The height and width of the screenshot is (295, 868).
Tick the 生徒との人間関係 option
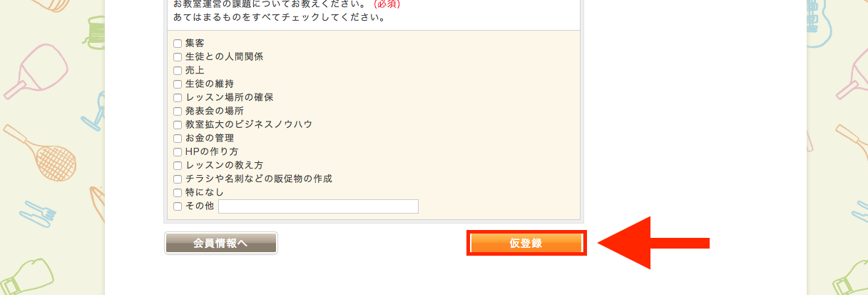[178, 57]
